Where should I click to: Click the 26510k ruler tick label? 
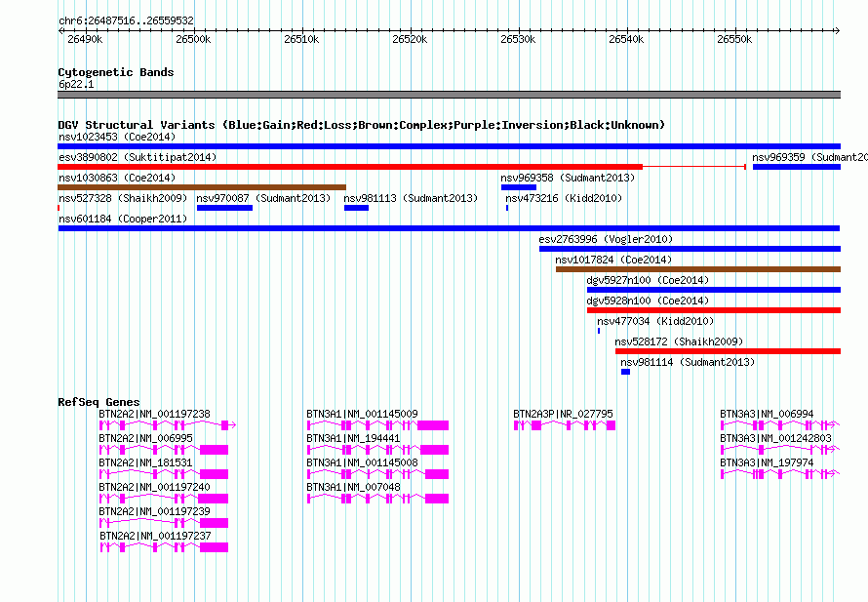pos(301,39)
